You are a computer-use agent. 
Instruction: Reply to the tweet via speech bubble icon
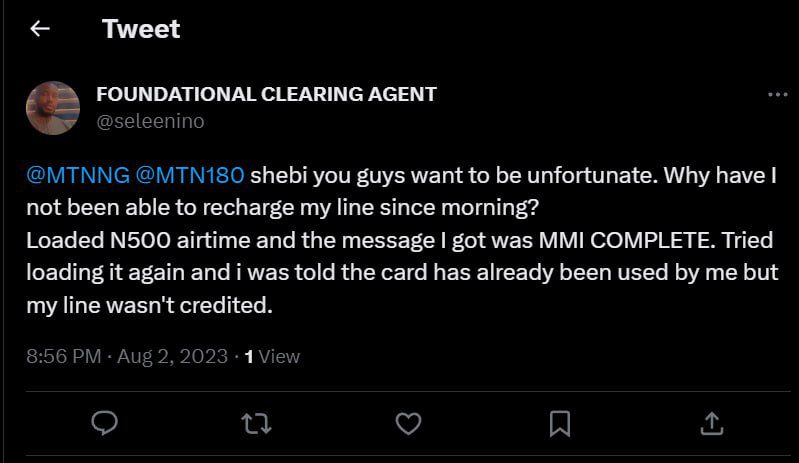(x=105, y=423)
